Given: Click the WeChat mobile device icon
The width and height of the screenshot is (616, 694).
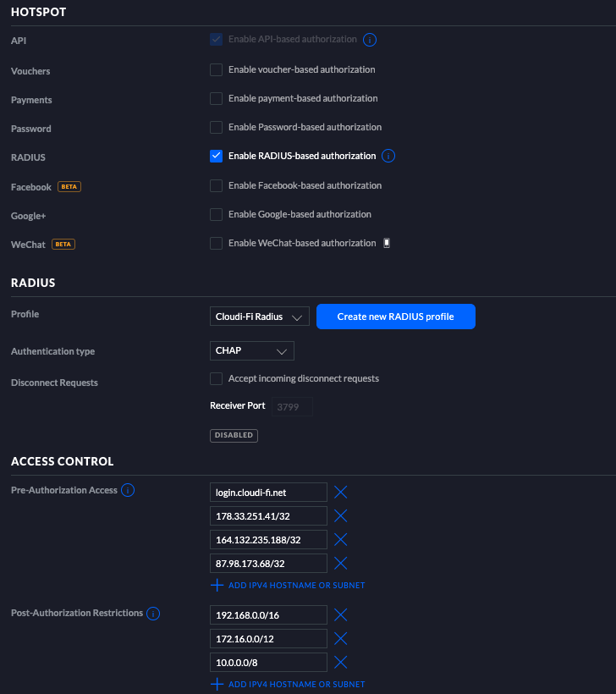Looking at the screenshot, I should click(x=387, y=243).
